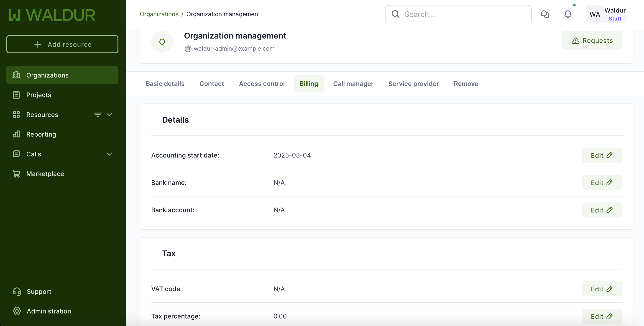The image size is (644, 326).
Task: Click the notification bell icon
Action: click(x=568, y=14)
